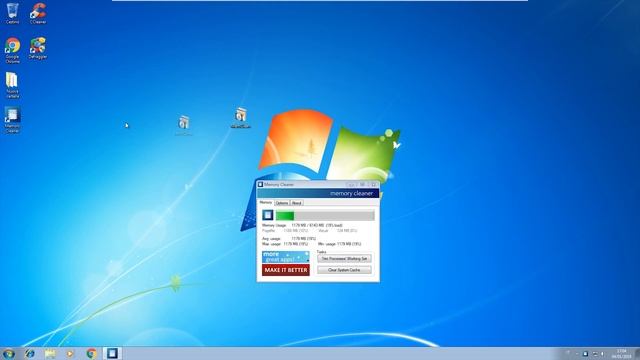This screenshot has width=640, height=360.
Task: Click the Memory Usage value text
Action: tap(317, 225)
